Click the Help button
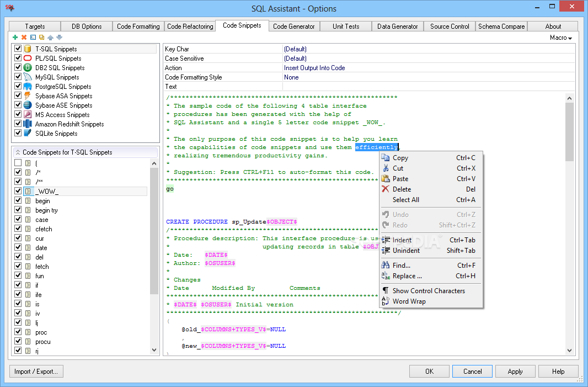 pos(558,371)
